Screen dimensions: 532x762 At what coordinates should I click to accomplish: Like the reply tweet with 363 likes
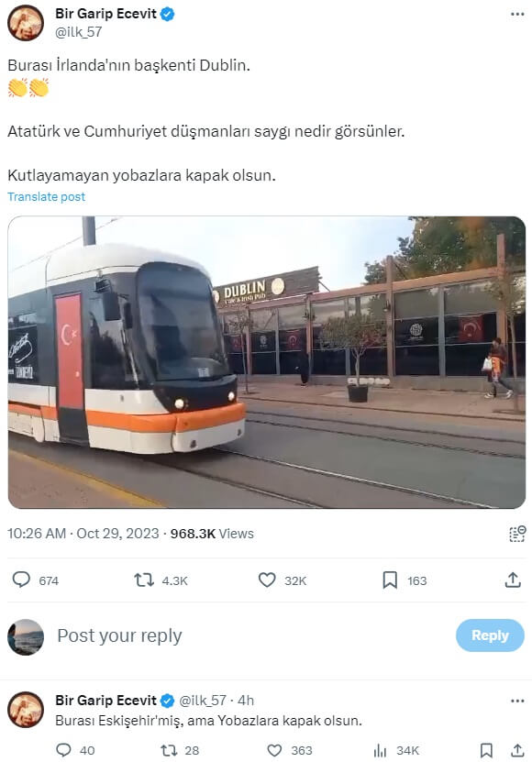point(275,750)
